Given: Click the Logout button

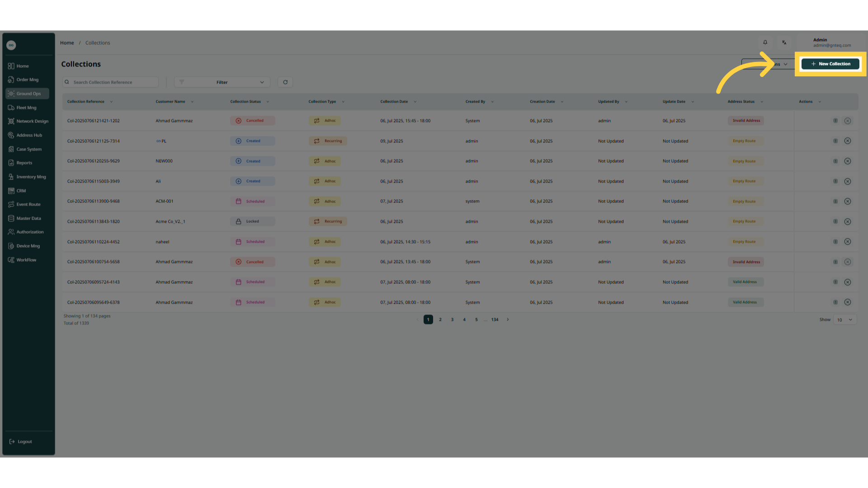Looking at the screenshot, I should click(x=21, y=441).
